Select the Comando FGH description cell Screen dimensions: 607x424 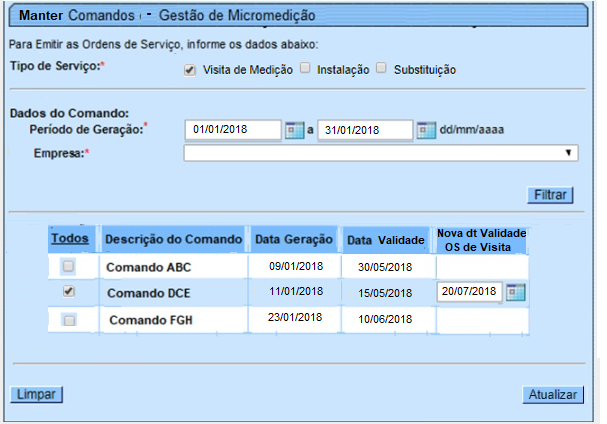[173, 320]
